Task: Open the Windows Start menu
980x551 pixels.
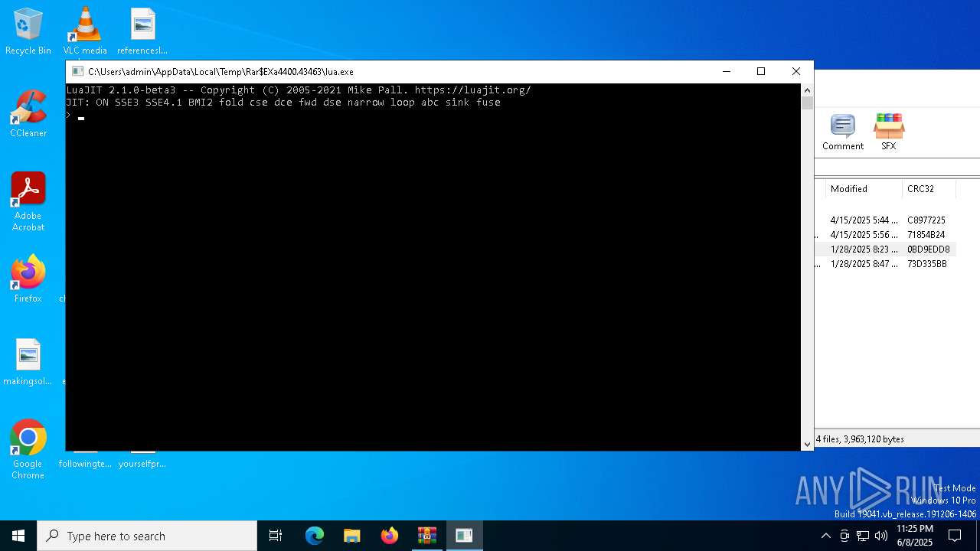Action: (18, 536)
